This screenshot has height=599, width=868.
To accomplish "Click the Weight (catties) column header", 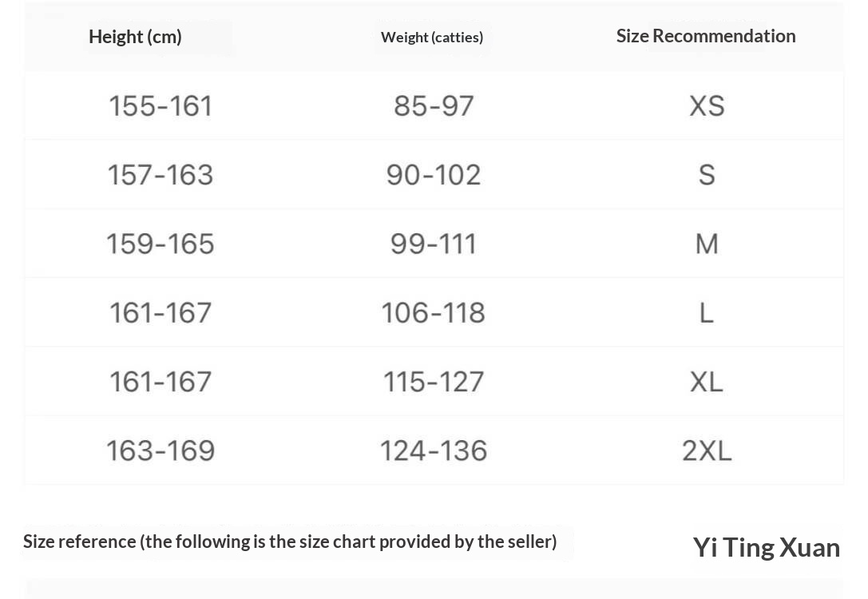I will point(432,38).
